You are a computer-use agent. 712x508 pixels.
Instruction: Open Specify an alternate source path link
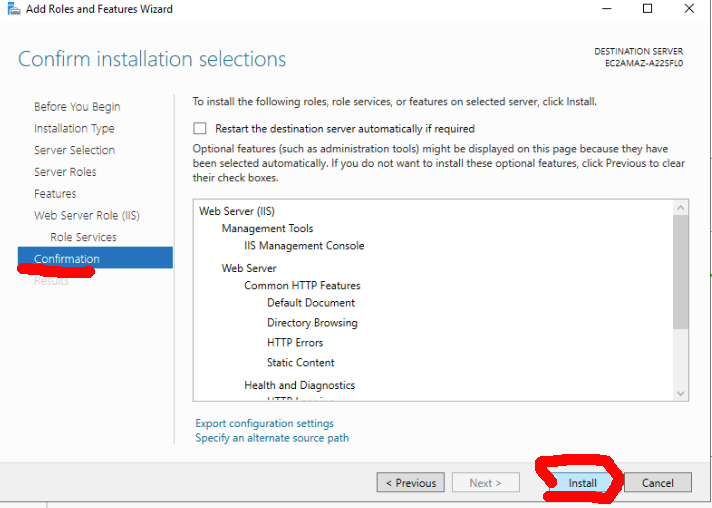pyautogui.click(x=272, y=438)
